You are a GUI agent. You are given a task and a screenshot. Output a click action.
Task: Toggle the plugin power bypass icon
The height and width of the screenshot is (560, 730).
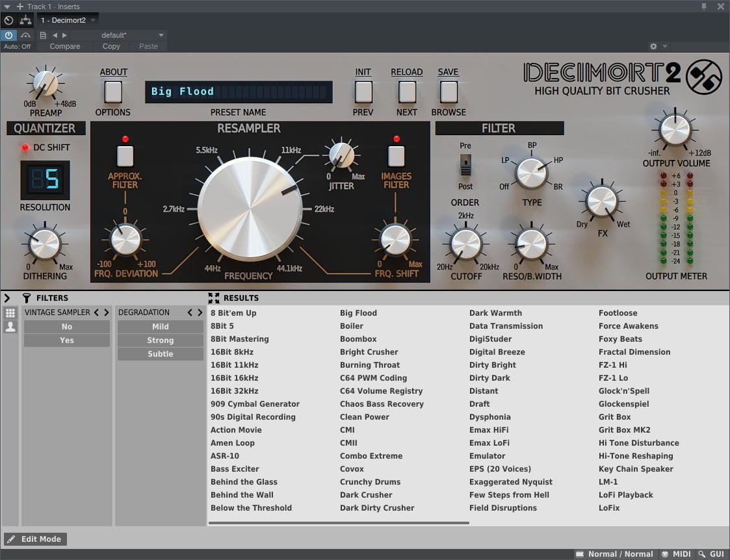click(9, 35)
